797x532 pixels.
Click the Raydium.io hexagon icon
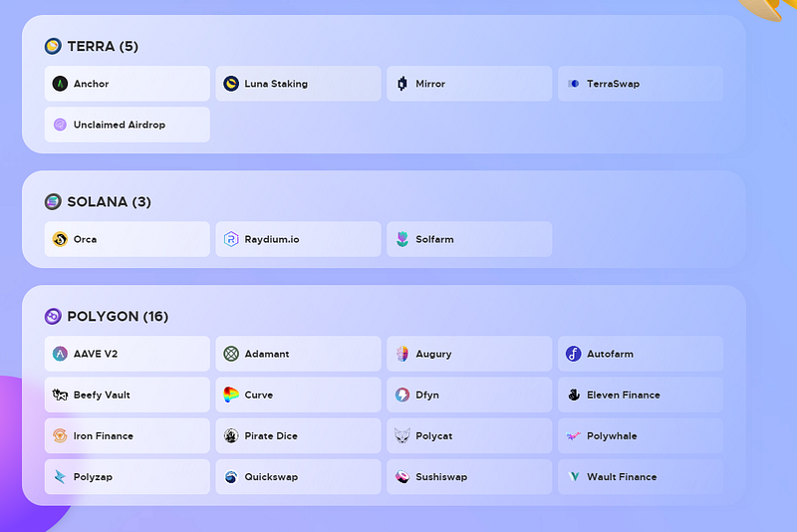click(x=231, y=239)
